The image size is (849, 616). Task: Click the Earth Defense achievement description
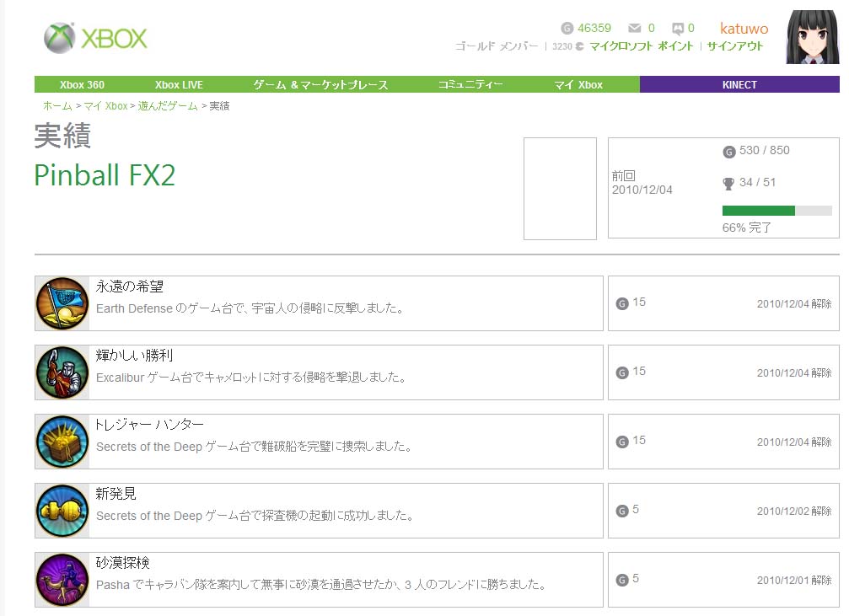[250, 308]
